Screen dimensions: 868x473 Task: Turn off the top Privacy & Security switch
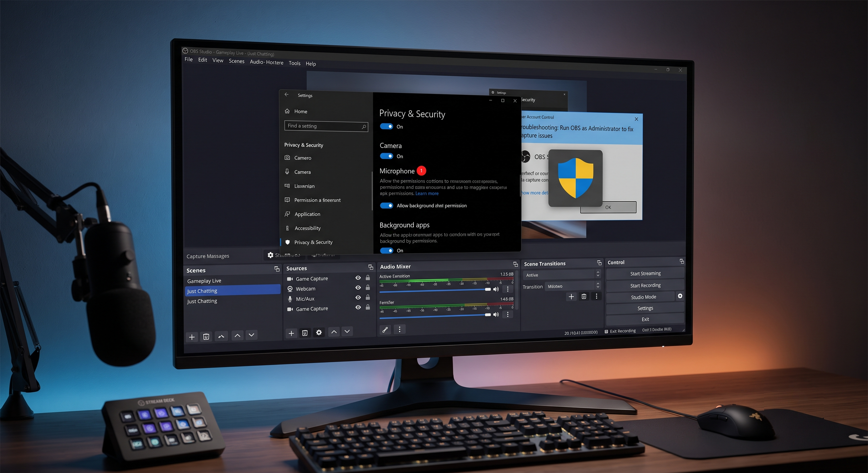point(387,127)
